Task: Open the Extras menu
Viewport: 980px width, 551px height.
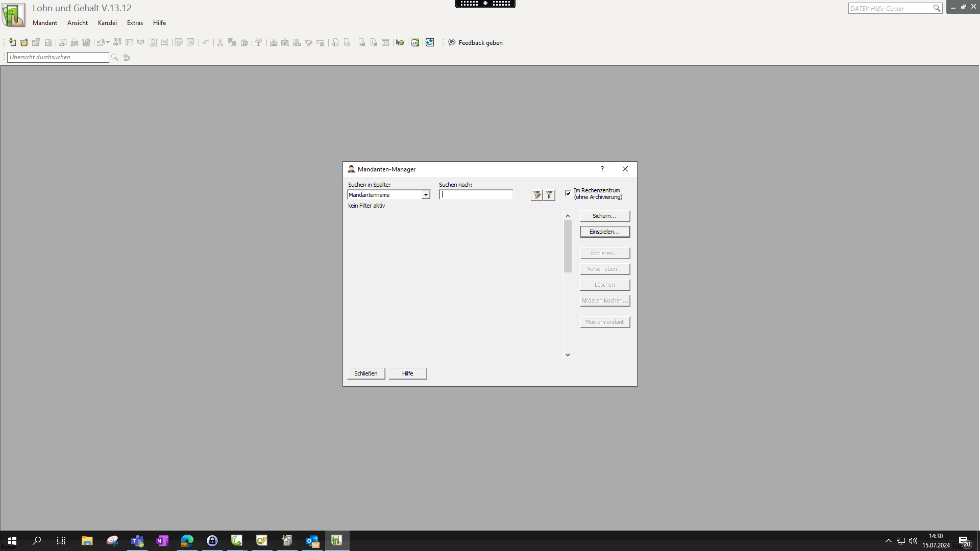Action: click(x=135, y=23)
